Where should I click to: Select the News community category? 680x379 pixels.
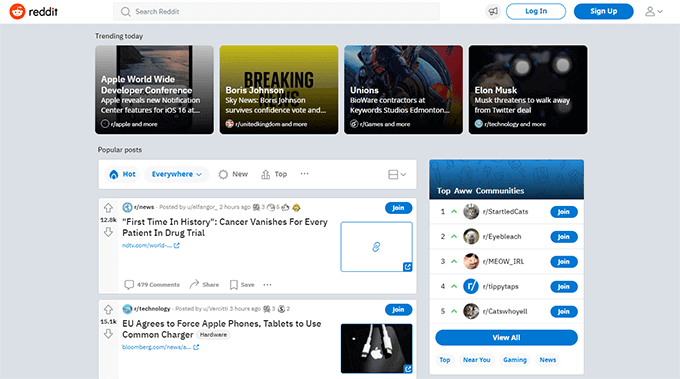coord(548,359)
